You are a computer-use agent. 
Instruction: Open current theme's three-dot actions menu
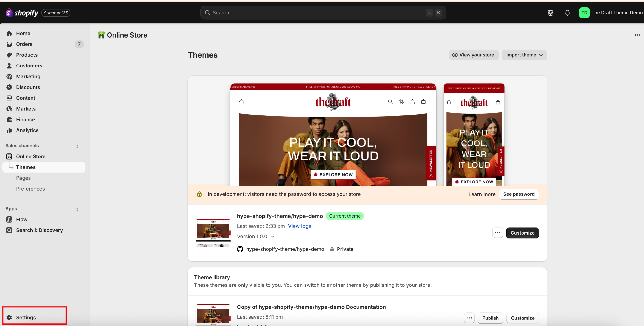tap(497, 233)
